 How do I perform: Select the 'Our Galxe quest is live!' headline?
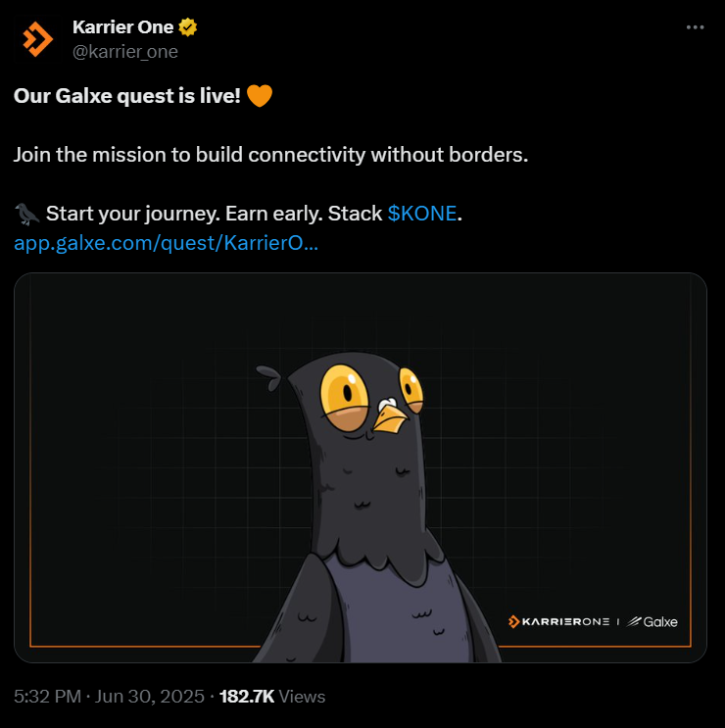pos(127,96)
